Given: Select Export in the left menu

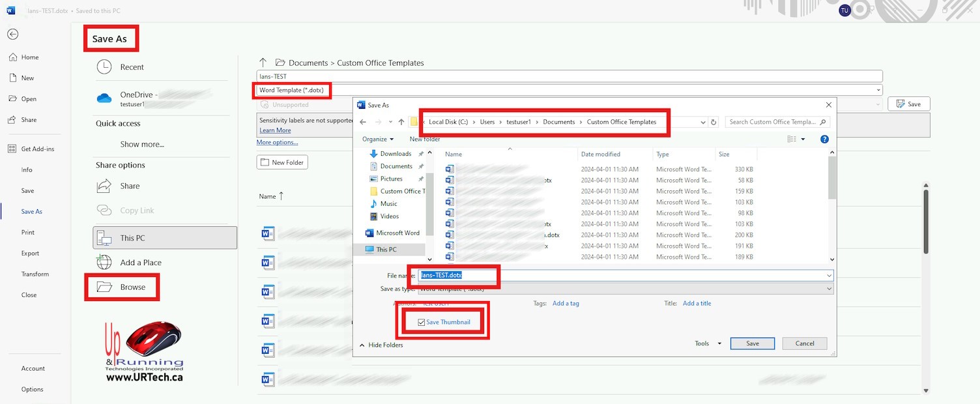Looking at the screenshot, I should [x=30, y=253].
